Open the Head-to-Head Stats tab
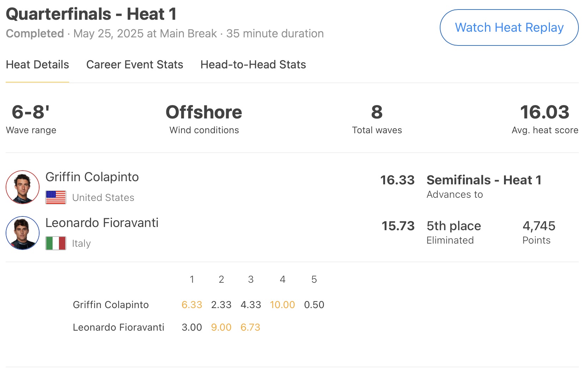 coord(253,65)
